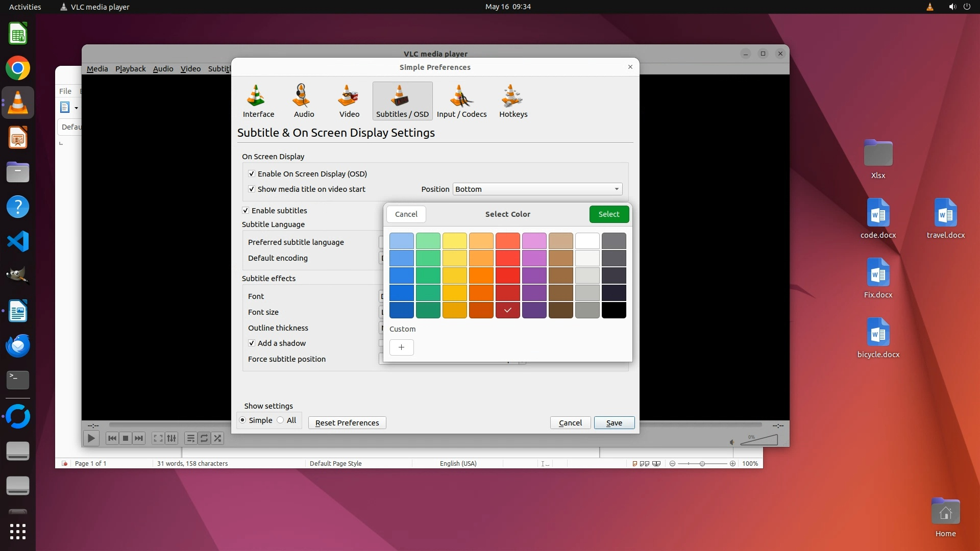The image size is (980, 551).
Task: Select the All show settings radio button
Action: click(x=281, y=420)
